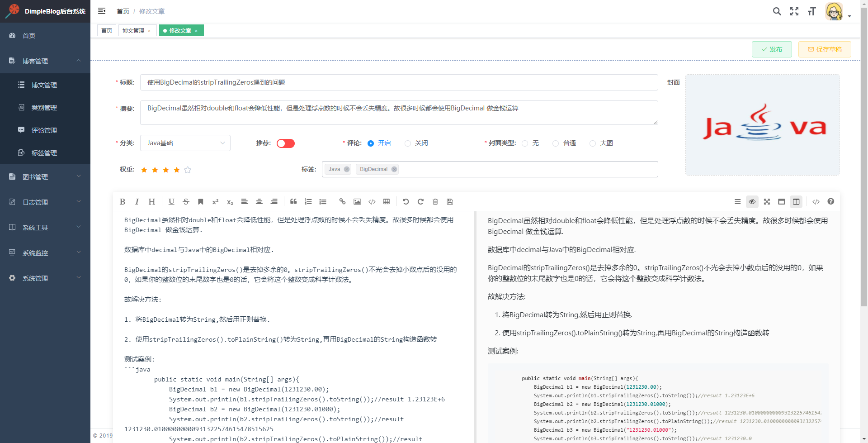Clear editor content with trash icon
868x443 pixels.
click(435, 202)
